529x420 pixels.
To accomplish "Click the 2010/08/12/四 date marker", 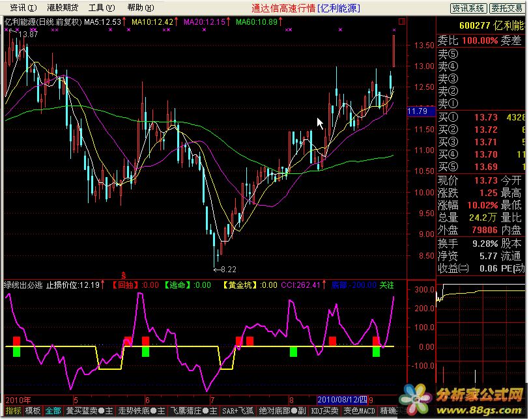I will click(342, 400).
